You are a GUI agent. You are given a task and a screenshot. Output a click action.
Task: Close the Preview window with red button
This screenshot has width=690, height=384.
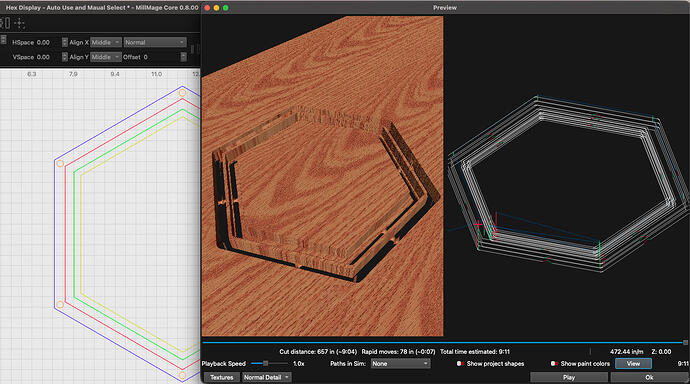click(x=207, y=8)
